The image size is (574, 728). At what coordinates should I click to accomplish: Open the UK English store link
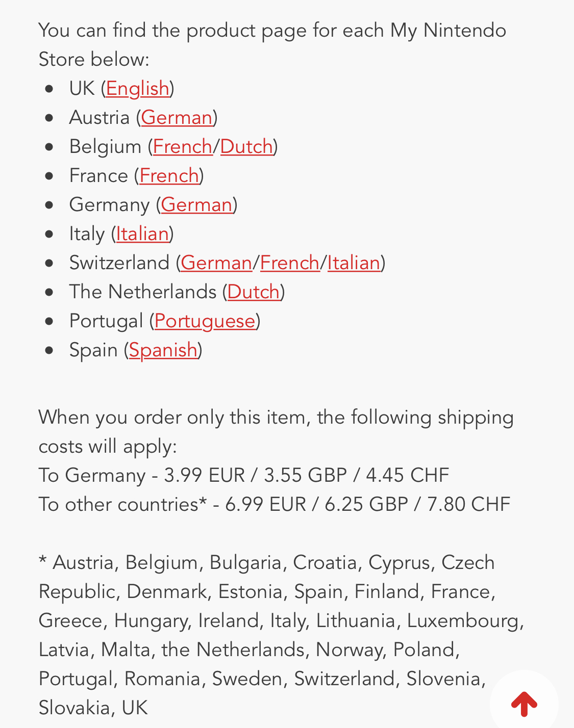pos(138,88)
